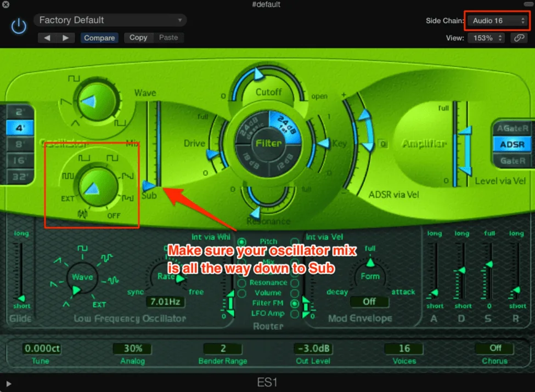The image size is (535, 392).
Task: Click the Cutoff slider arrow handle
Action: (258, 73)
